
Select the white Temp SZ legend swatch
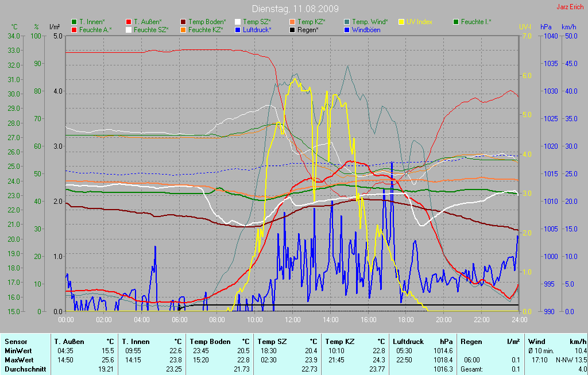tap(238, 22)
